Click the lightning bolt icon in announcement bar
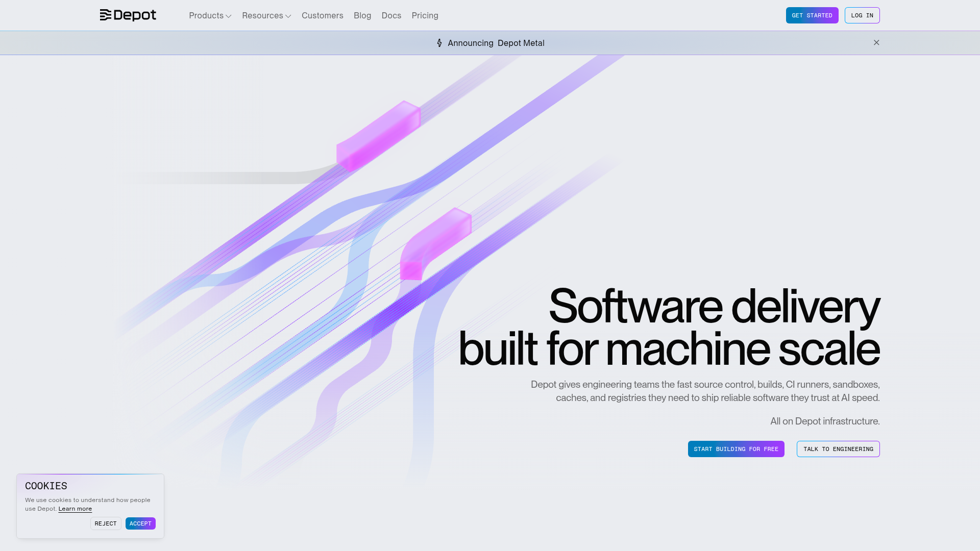Screen dimensions: 980x551 439,43
